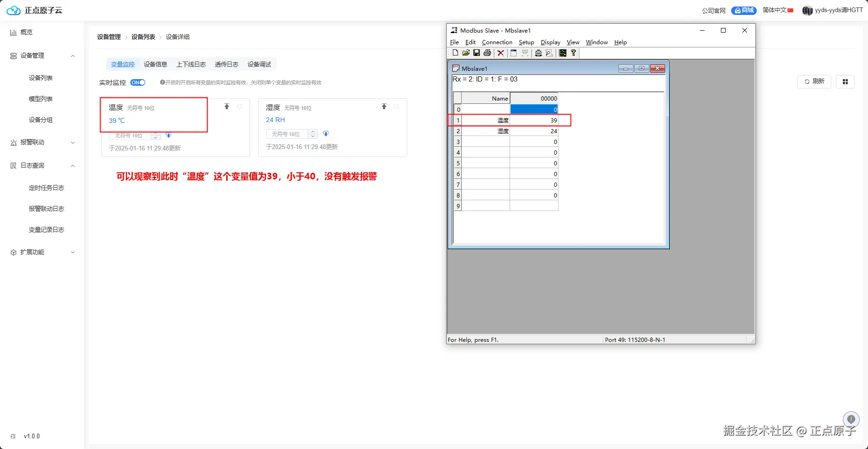Click Mbslave1 child window title icon
The image size is (868, 449).
click(x=456, y=68)
